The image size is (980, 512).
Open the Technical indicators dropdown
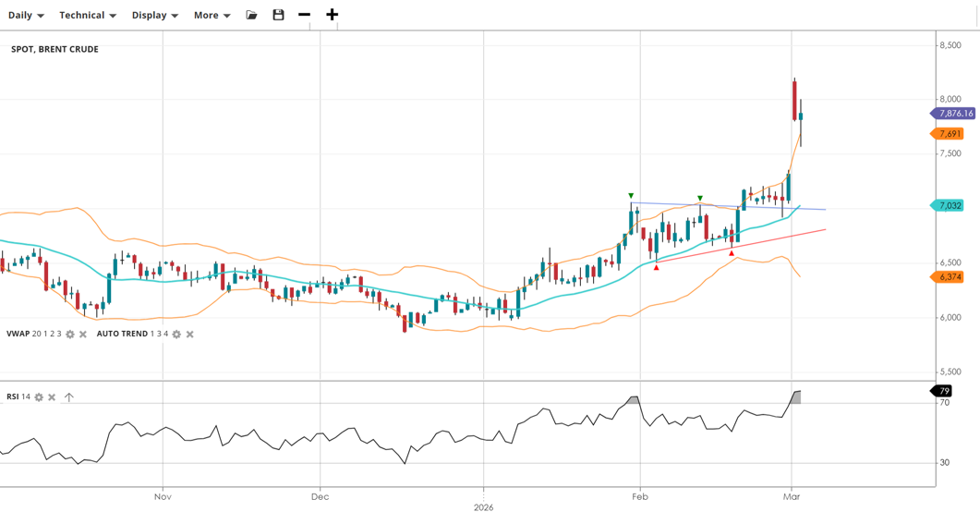pos(88,15)
